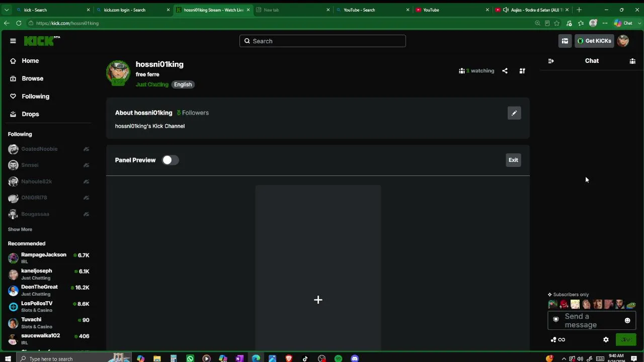Open browser profile icon in toolbar
The height and width of the screenshot is (362, 644).
[593, 23]
